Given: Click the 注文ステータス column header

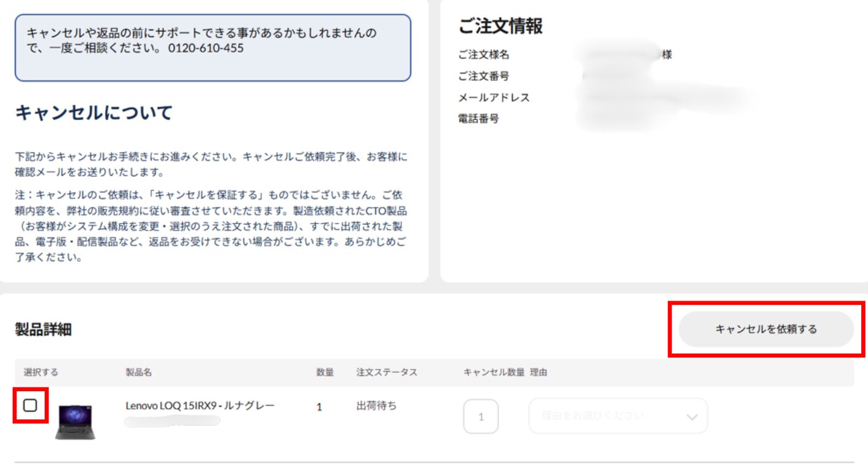Looking at the screenshot, I should (x=387, y=372).
